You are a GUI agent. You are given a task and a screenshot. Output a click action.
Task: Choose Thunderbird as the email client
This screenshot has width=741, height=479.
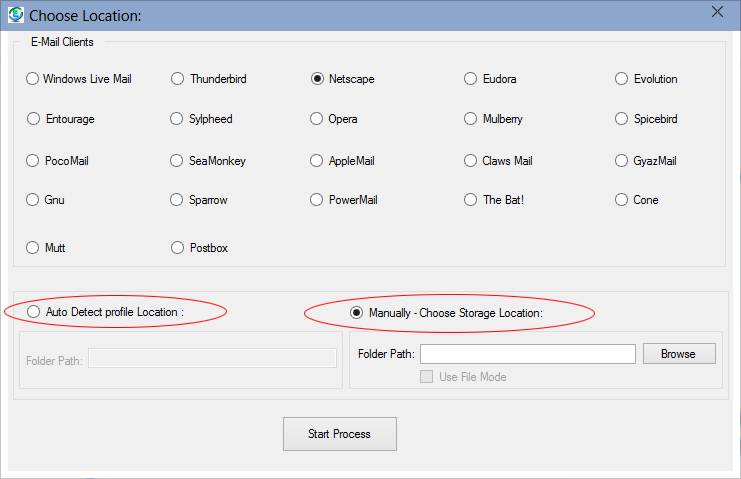coord(178,79)
